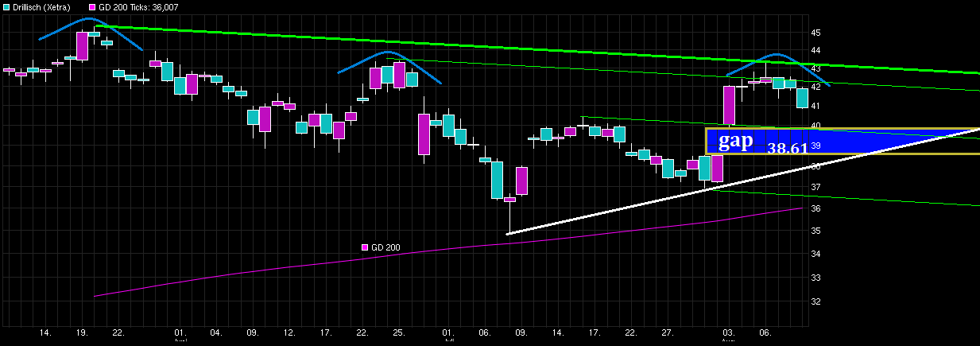Click the "38.61" gap price value
Image resolution: width=980 pixels, height=346 pixels.
787,149
